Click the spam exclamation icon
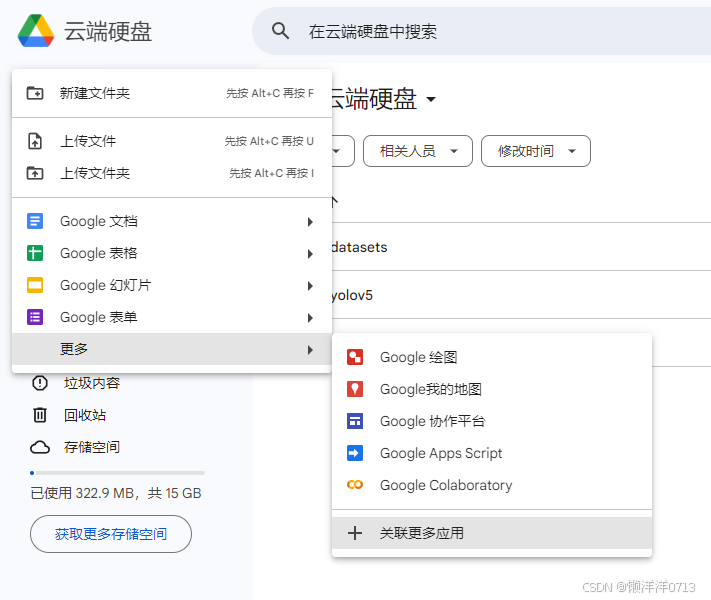Image resolution: width=711 pixels, height=600 pixels. pos(40,383)
